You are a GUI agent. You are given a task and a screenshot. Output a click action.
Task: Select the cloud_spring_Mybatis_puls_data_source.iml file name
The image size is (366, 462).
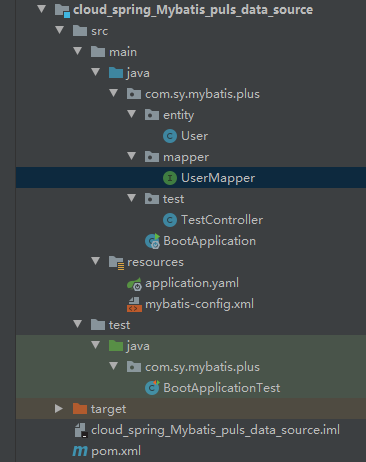[x=215, y=430]
